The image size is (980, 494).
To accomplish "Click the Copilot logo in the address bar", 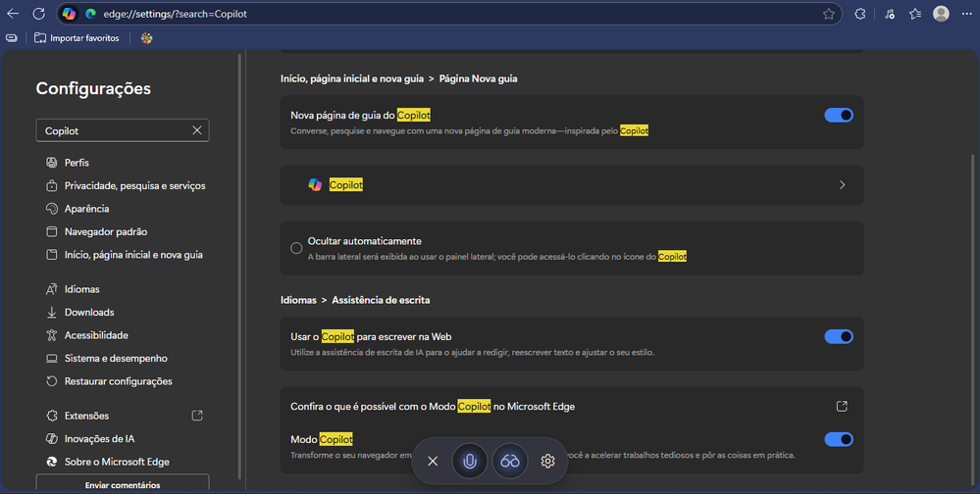I will 70,14.
